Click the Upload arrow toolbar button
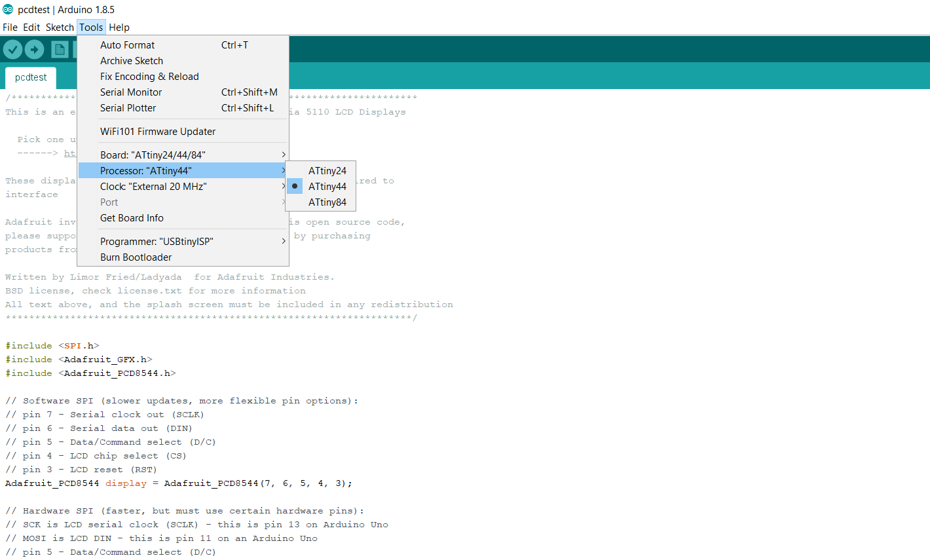 coord(34,49)
